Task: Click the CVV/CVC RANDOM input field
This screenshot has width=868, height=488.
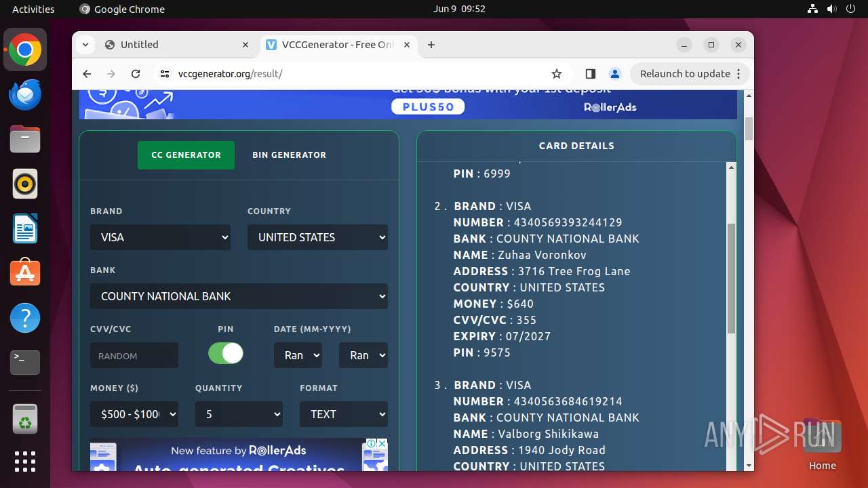Action: coord(134,355)
